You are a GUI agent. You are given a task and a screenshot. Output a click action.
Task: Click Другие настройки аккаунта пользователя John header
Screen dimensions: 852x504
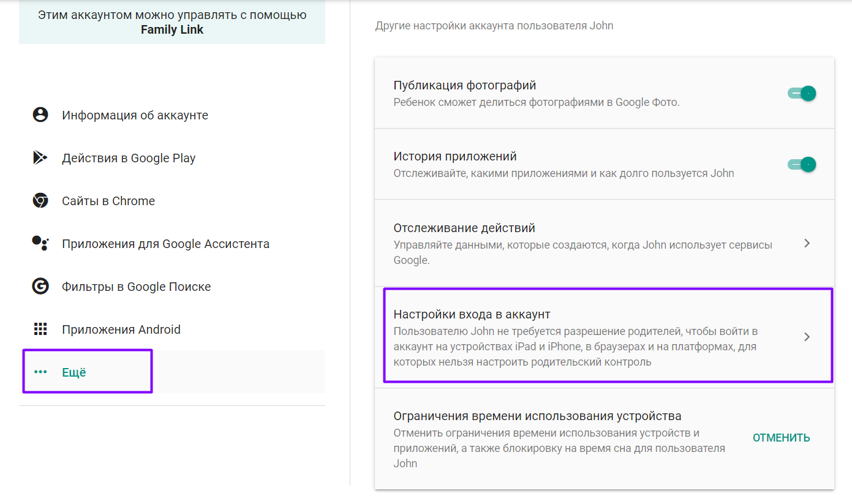(x=494, y=26)
